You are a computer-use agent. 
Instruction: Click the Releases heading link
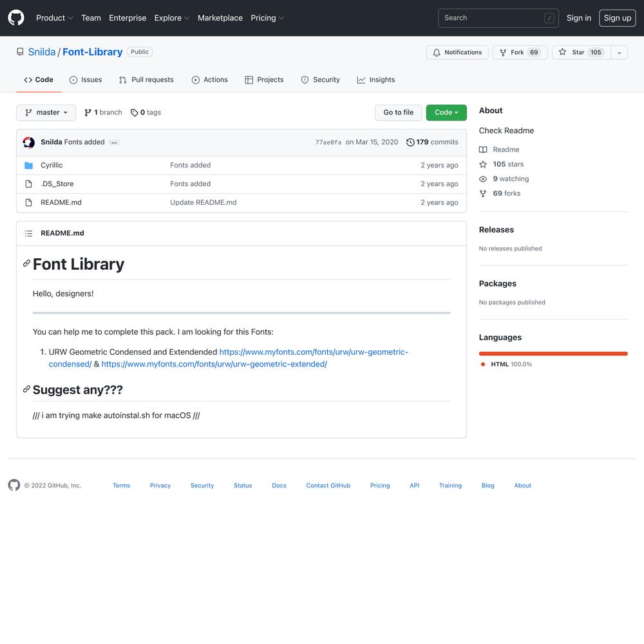(x=496, y=230)
